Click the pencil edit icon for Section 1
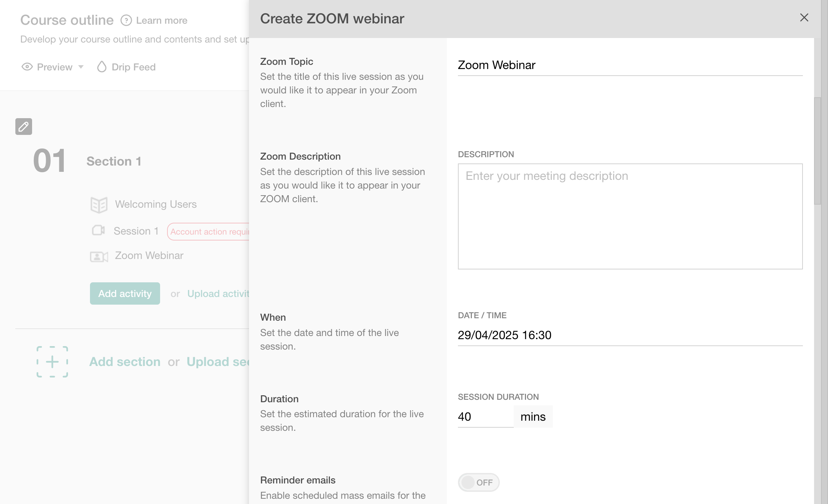 [23, 127]
